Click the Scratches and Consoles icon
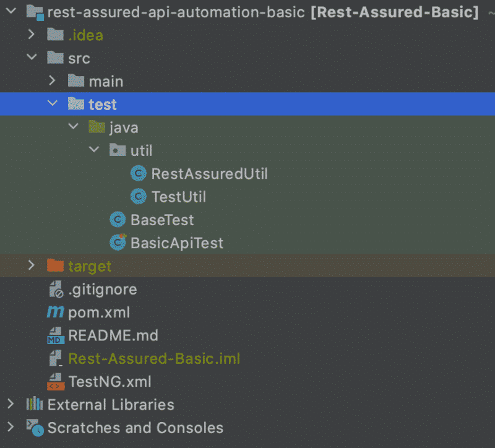Image resolution: width=495 pixels, height=448 pixels. coord(35,427)
